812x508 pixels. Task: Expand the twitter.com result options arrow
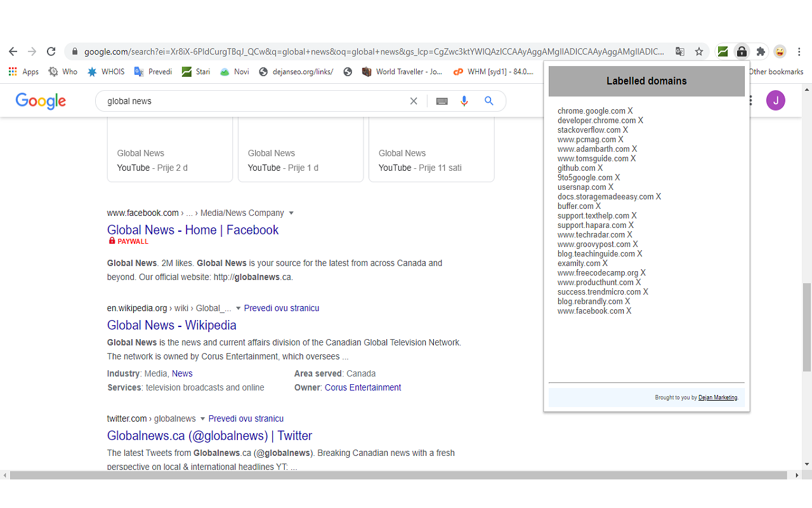[x=203, y=419]
